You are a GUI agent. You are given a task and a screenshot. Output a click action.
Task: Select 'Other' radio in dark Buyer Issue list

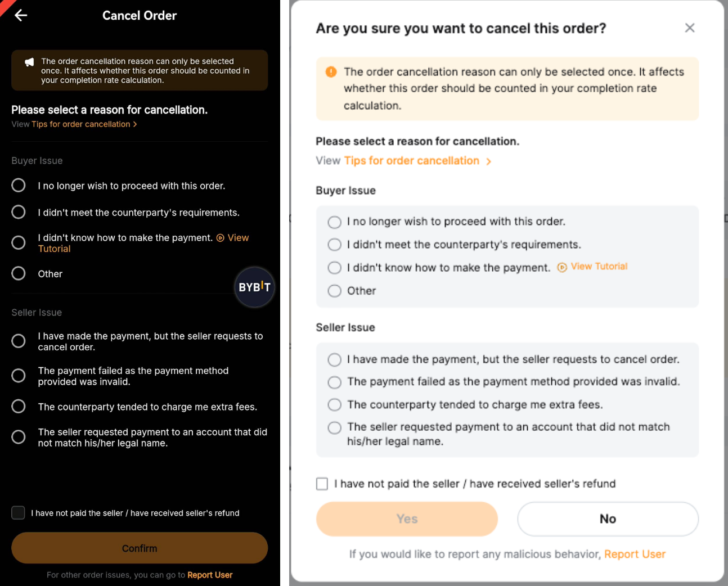coord(19,274)
